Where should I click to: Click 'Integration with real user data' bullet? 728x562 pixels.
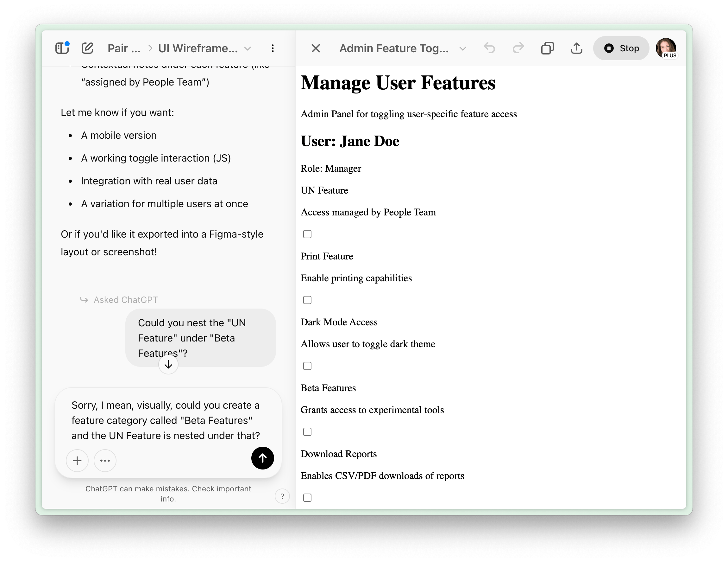149,181
